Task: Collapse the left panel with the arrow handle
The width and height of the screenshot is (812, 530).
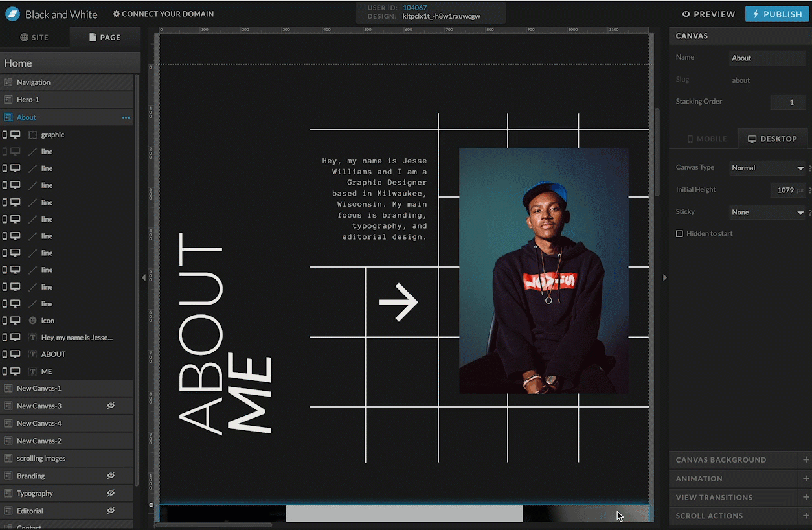Action: coord(144,277)
